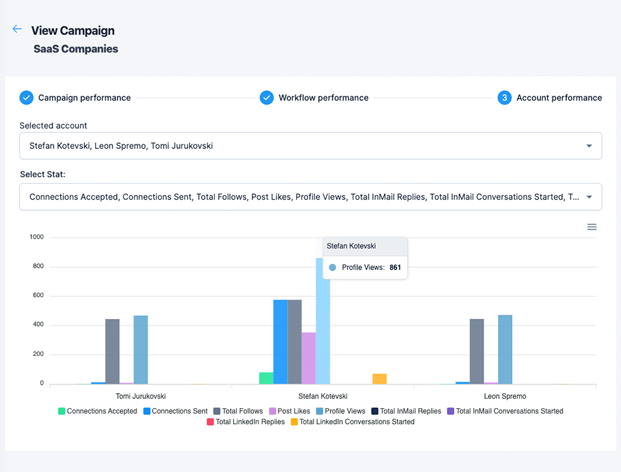The image size is (621, 472).
Task: Click the step 3 number icon
Action: click(505, 98)
